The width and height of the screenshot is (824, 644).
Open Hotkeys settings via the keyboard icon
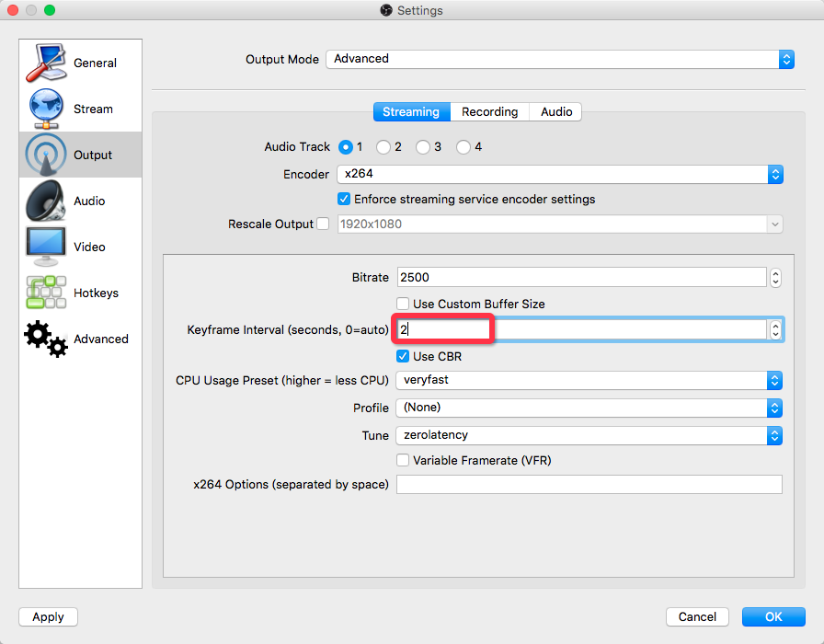tap(46, 293)
